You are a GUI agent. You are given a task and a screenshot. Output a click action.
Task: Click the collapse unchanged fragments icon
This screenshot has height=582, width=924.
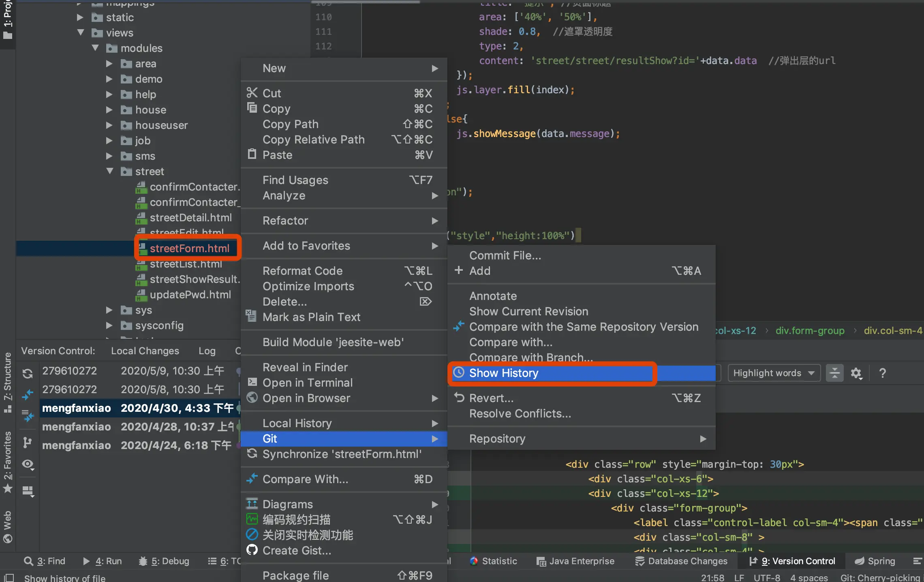tap(834, 373)
